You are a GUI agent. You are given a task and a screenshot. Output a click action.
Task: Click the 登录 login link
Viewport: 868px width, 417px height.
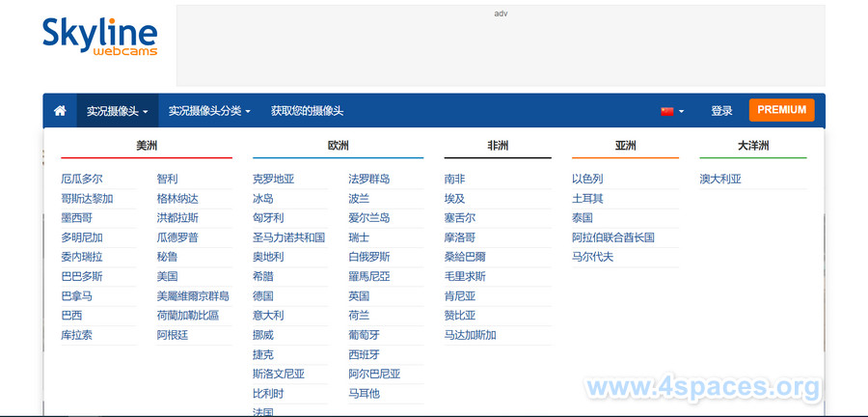click(721, 111)
